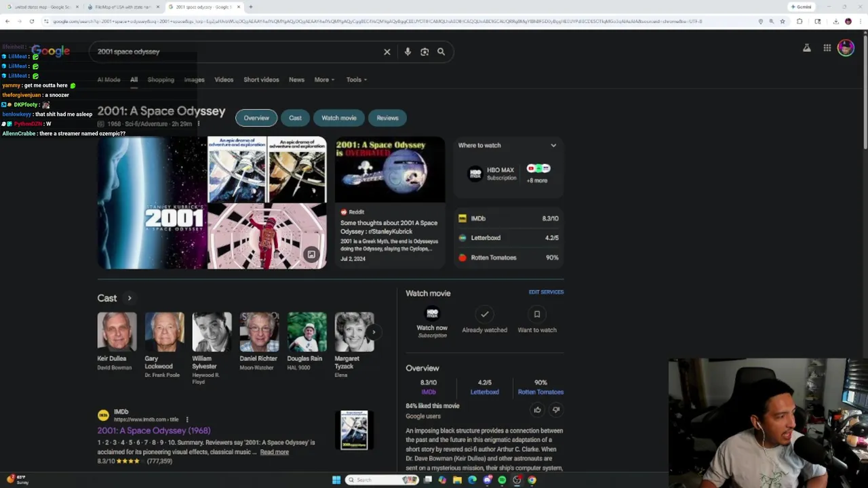Click the Google search input field
This screenshot has width=868, height=488.
coord(237,52)
